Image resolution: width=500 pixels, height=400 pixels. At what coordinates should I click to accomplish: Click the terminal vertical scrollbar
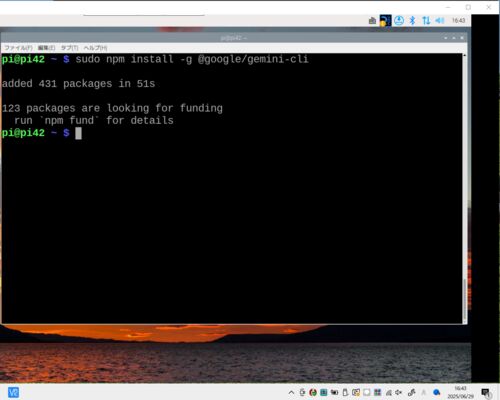465,188
